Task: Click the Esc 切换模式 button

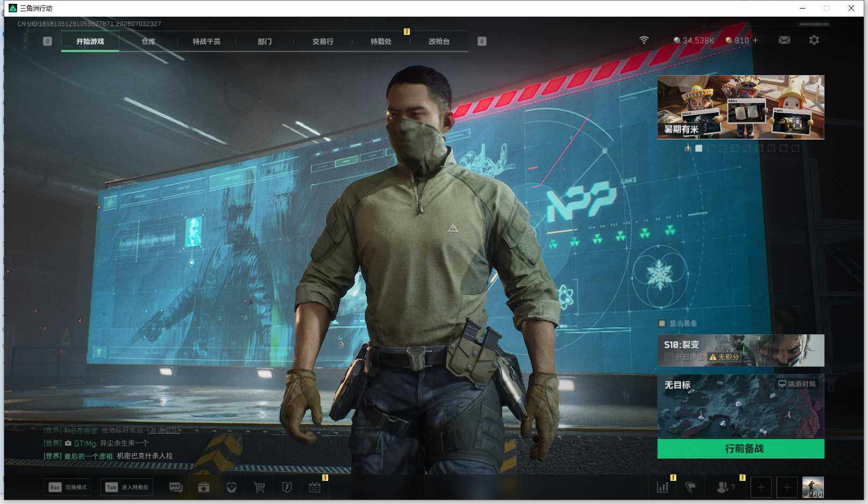Action: 68,487
